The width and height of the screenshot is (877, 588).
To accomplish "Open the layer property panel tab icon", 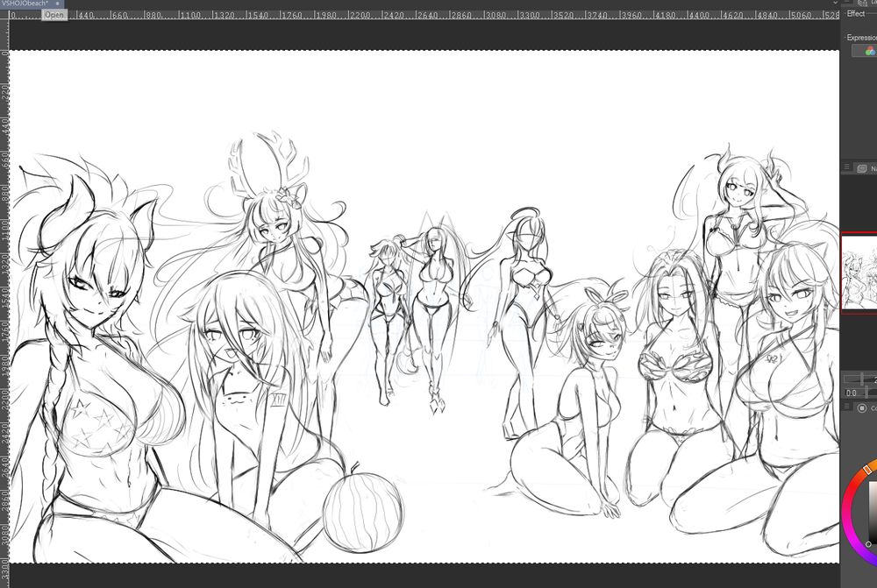I will tap(862, 4).
